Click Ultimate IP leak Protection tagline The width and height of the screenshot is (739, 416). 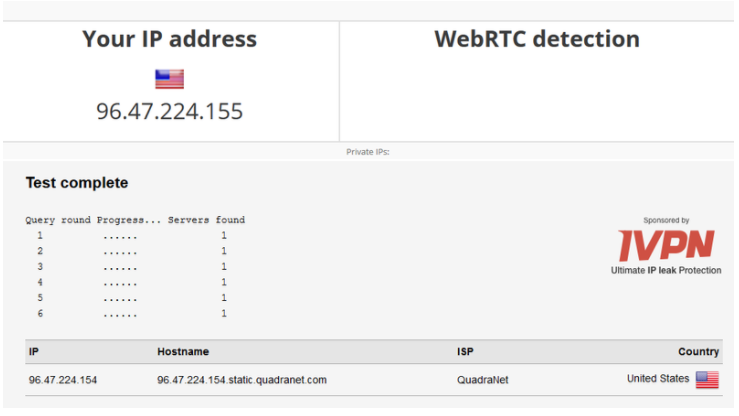point(666,270)
